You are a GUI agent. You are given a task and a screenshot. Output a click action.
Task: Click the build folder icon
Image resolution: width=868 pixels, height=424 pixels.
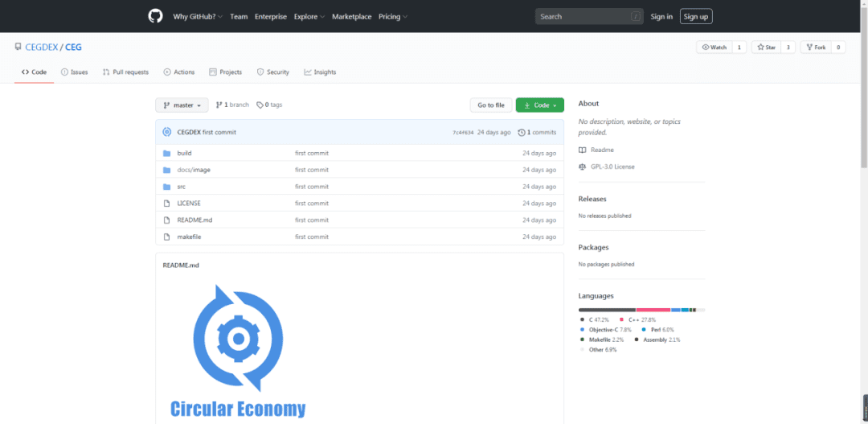coord(166,153)
